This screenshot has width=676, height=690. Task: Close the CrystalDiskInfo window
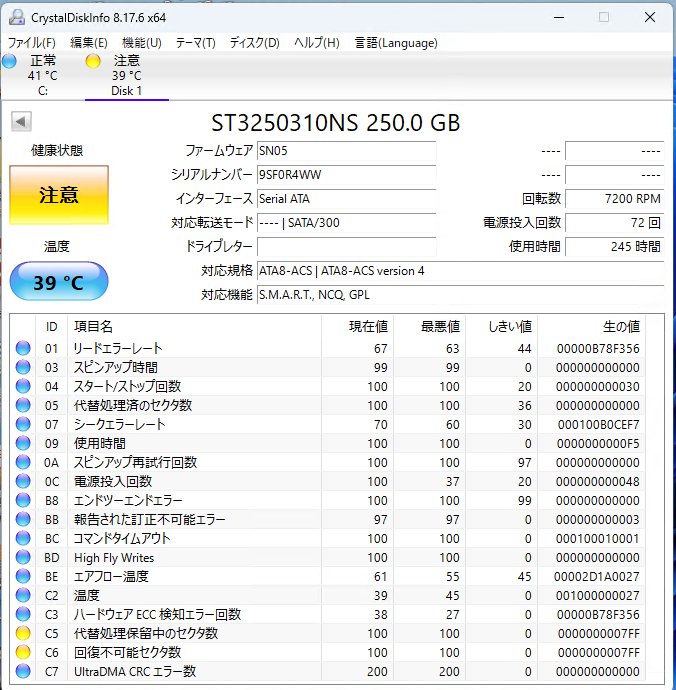650,18
